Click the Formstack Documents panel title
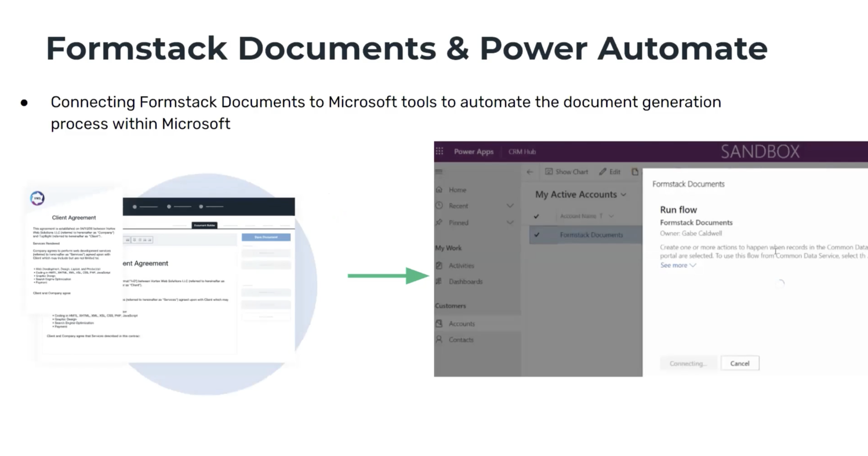This screenshot has width=868, height=456. click(689, 184)
